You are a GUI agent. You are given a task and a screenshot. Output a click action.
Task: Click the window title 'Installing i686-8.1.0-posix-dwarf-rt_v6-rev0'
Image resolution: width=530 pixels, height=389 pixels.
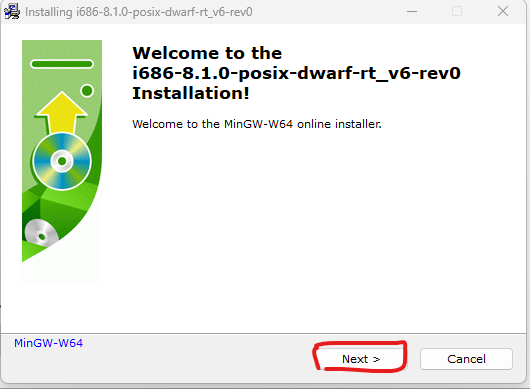139,12
